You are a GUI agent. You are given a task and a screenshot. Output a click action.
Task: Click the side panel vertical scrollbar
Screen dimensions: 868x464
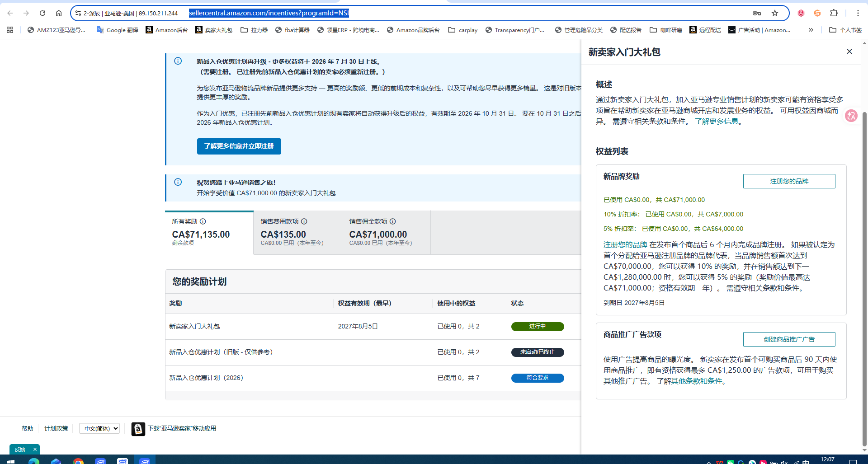point(864,280)
